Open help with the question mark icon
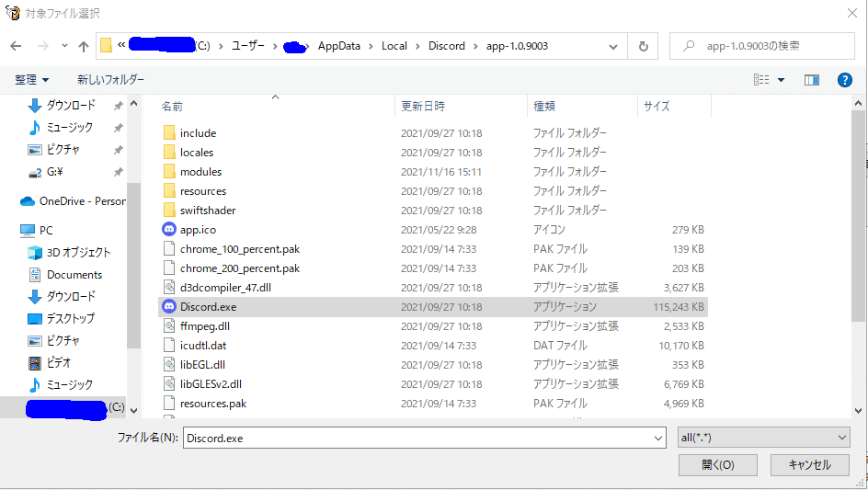Viewport: 868px width, 490px height. coord(845,80)
